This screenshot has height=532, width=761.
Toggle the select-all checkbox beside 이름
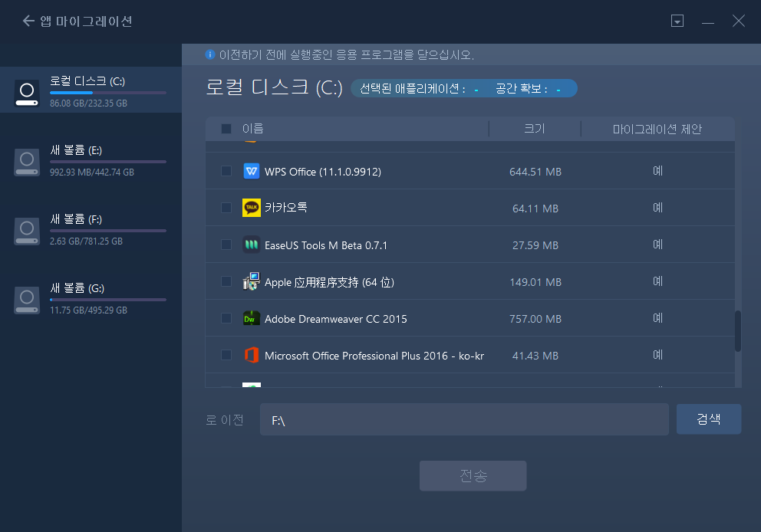226,129
